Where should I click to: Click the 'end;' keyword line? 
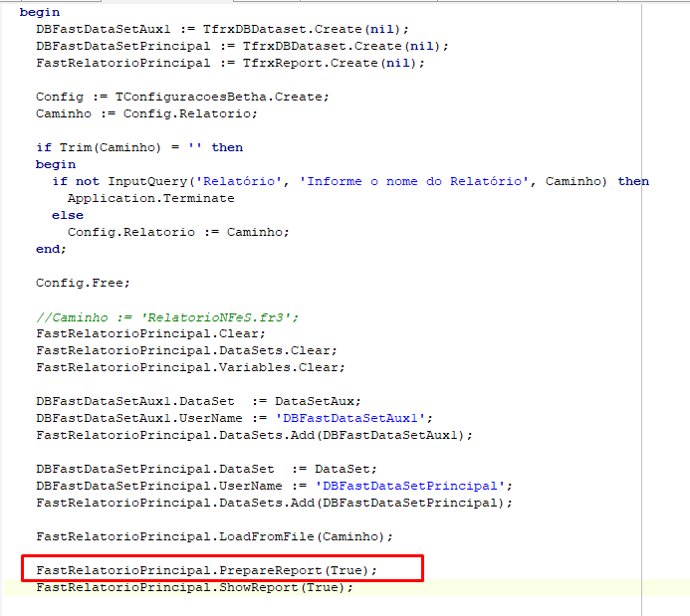51,250
